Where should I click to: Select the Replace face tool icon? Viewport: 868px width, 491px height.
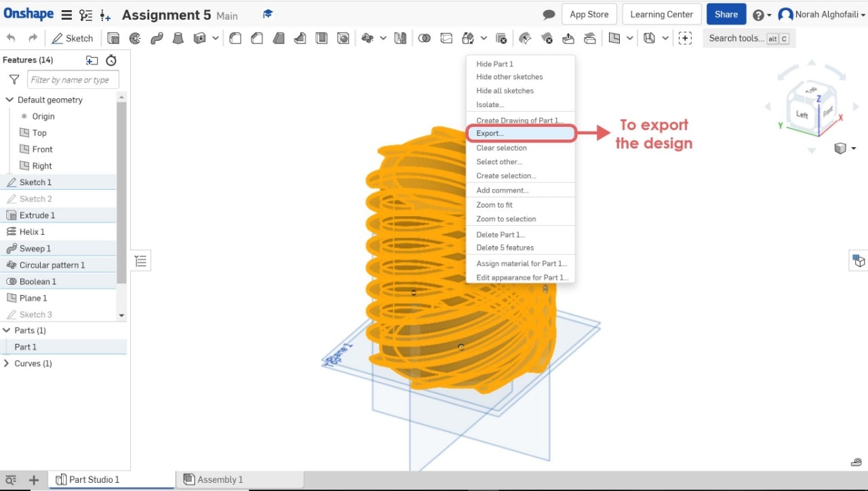point(590,39)
